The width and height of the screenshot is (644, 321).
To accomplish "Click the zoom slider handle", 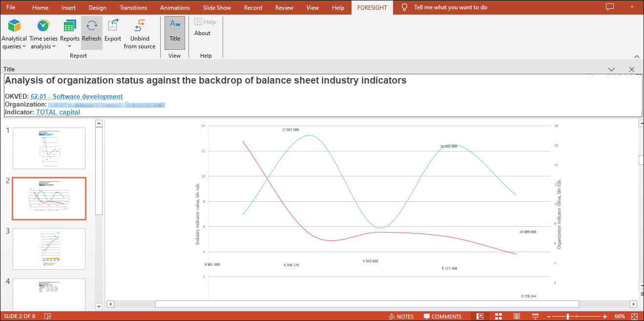I will point(568,317).
